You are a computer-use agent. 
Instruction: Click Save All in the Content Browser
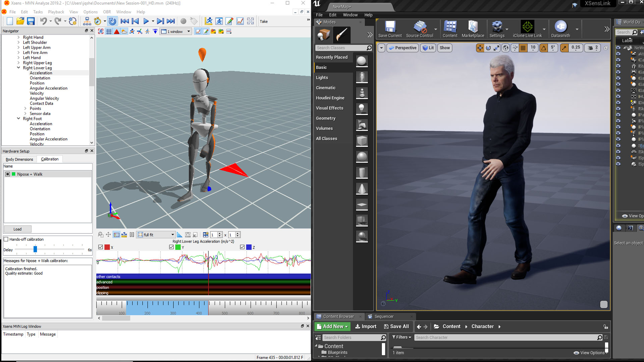click(396, 326)
